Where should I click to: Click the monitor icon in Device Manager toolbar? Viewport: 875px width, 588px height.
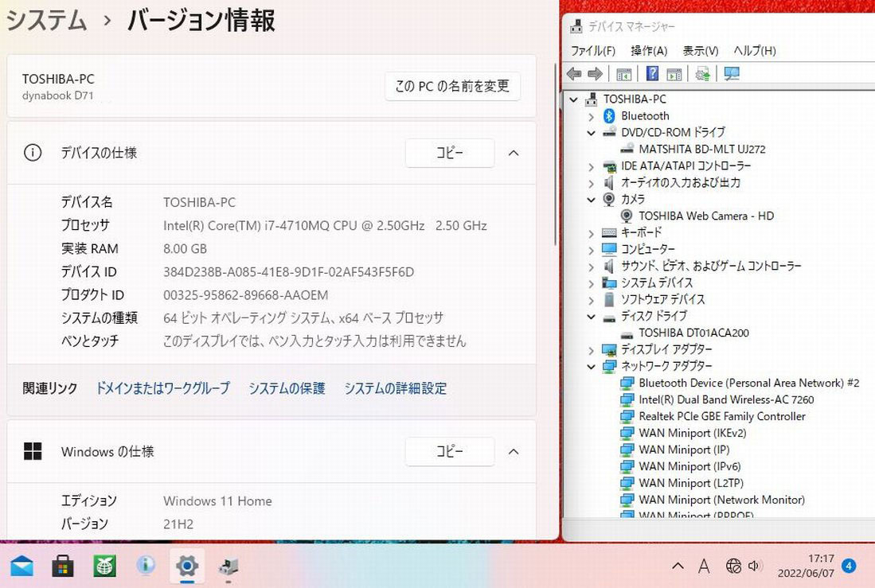(x=731, y=74)
